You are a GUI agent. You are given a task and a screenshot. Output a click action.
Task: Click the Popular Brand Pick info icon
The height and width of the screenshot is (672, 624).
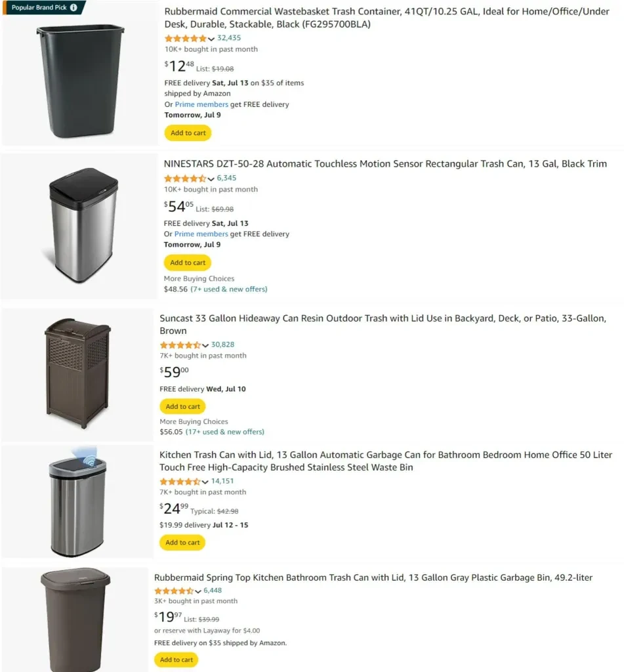tap(73, 7)
